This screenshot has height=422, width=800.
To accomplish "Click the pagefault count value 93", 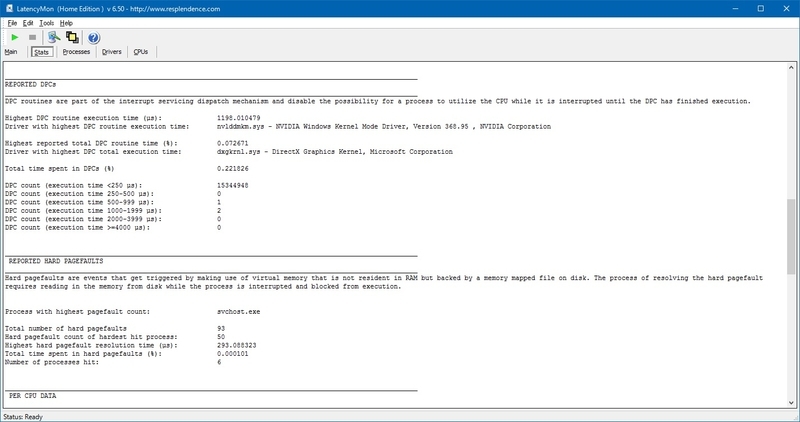I will (x=221, y=329).
